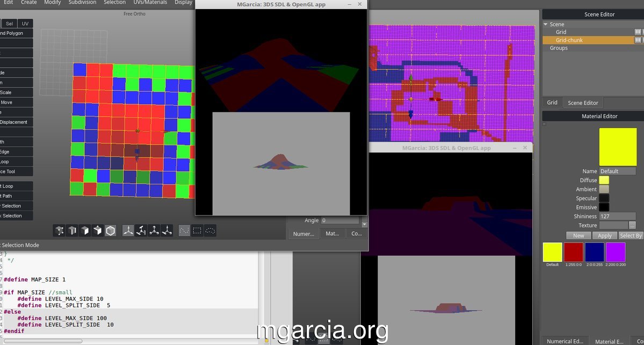This screenshot has height=345, width=644.
Task: Click the Ambient color swatch
Action: tap(604, 189)
